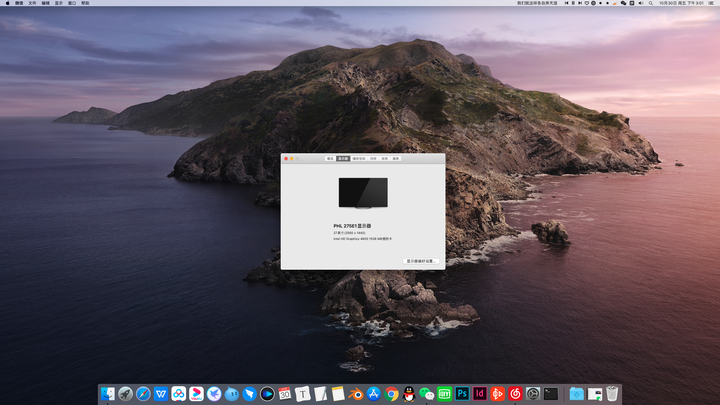Viewport: 720px width, 405px height.
Task: Launch Google Chrome from the dock
Action: click(x=391, y=394)
